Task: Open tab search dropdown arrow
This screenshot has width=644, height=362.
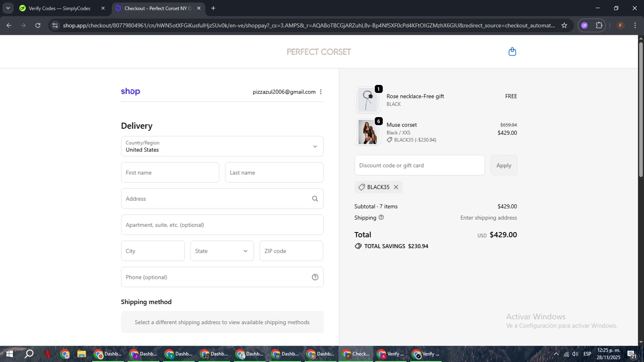Action: coord(8,8)
